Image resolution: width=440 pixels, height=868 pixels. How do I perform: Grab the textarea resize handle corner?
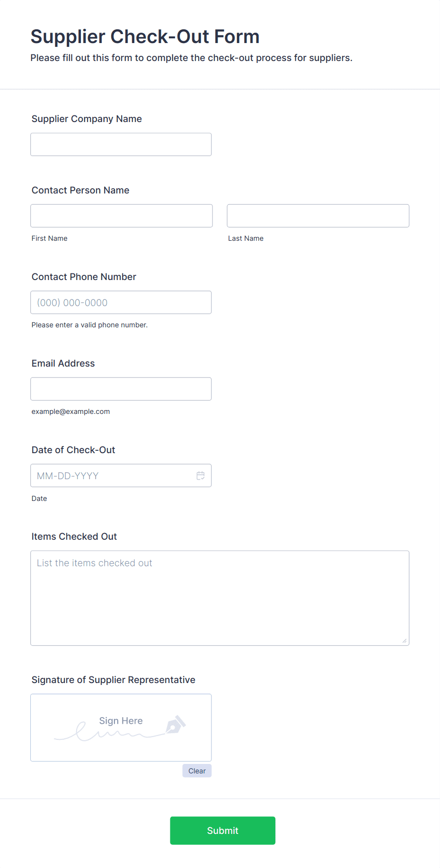(404, 640)
